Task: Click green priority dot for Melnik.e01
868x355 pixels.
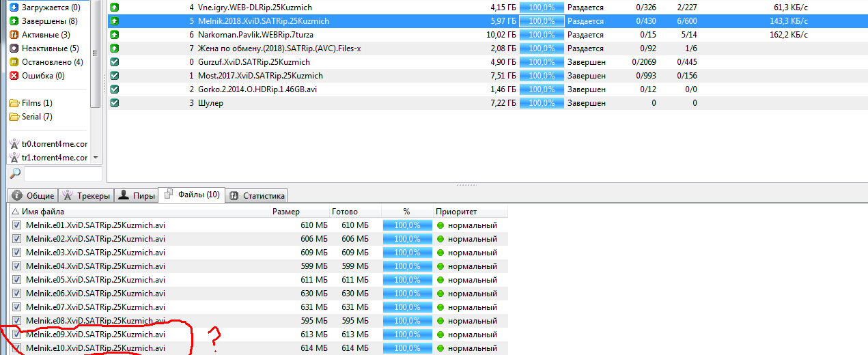Action: pyautogui.click(x=440, y=225)
